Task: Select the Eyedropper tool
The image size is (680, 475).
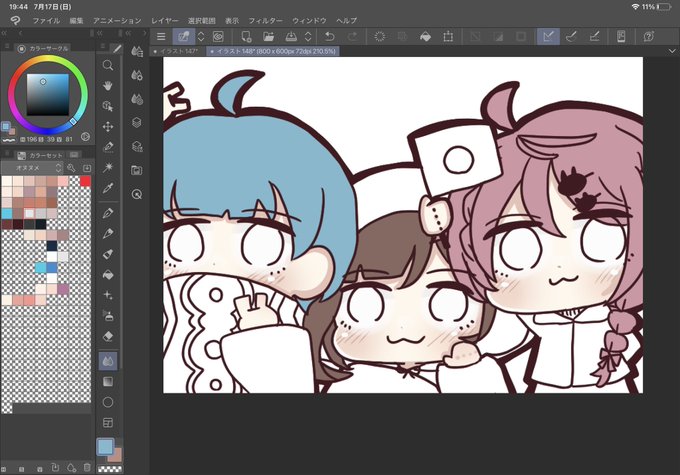Action: tap(108, 188)
